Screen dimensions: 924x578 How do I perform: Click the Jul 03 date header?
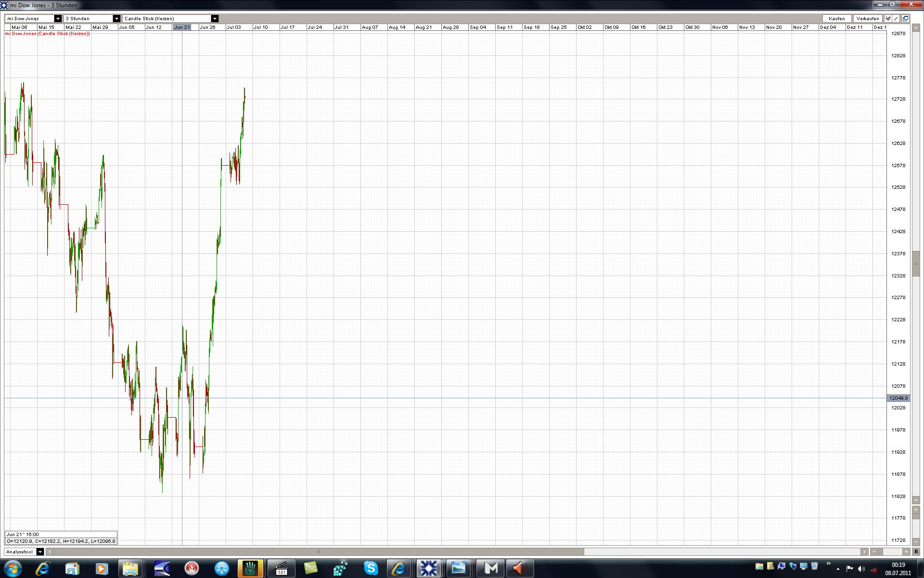[x=234, y=27]
